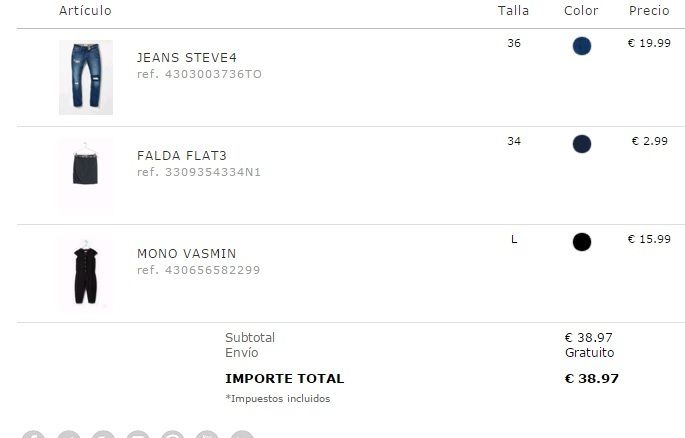Click the IMPORTE TOTAL label
The width and height of the screenshot is (685, 438).
pyautogui.click(x=284, y=379)
